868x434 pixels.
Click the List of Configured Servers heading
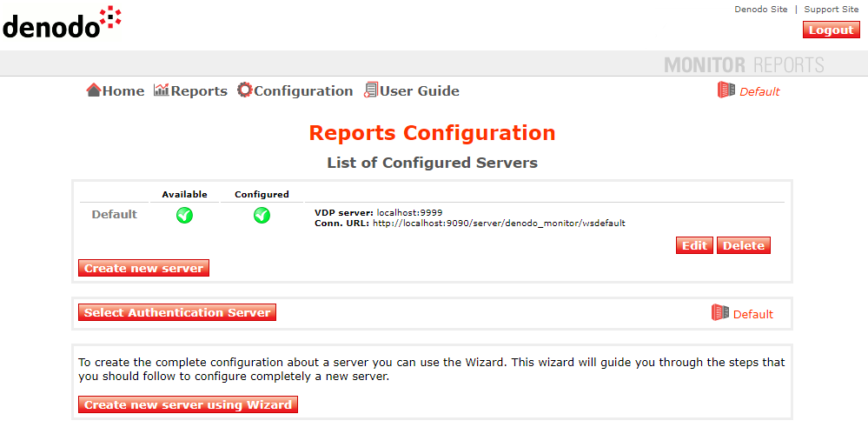coord(433,163)
